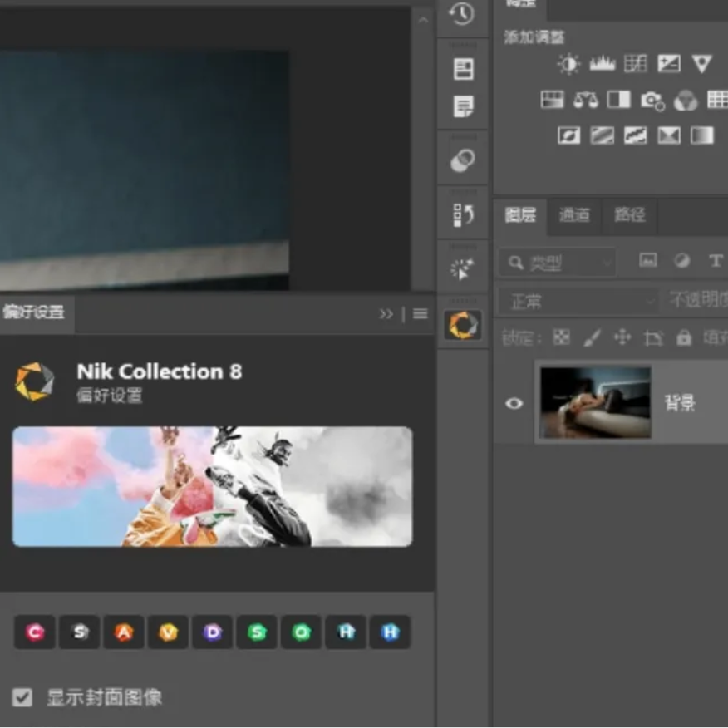Toggle lock all padlock icon
This screenshot has height=728, width=728.
tap(683, 337)
